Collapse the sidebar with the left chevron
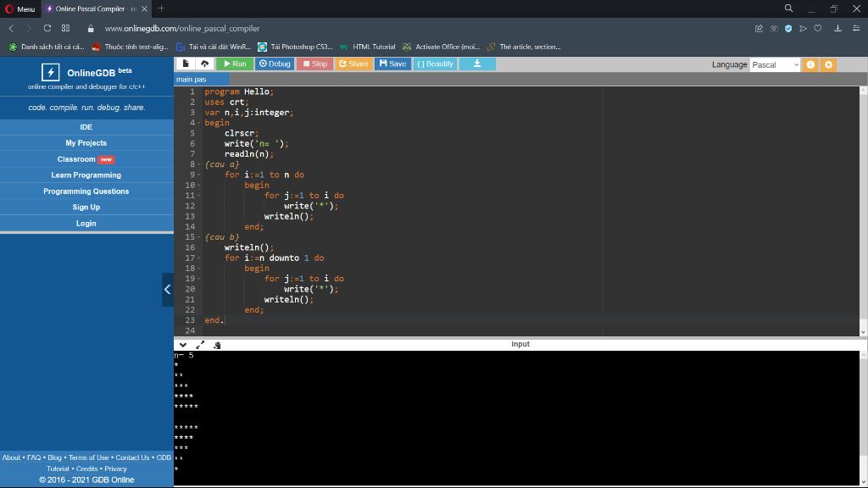The image size is (868, 488). pos(167,290)
